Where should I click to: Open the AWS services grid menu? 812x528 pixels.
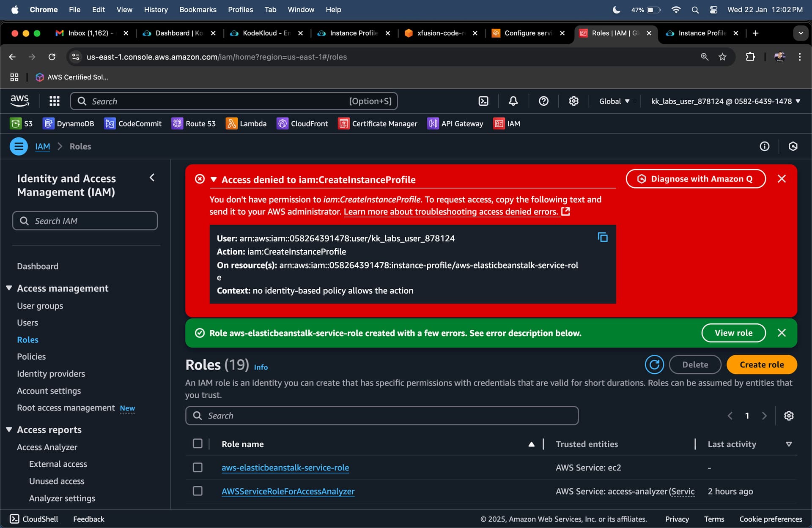(x=54, y=101)
